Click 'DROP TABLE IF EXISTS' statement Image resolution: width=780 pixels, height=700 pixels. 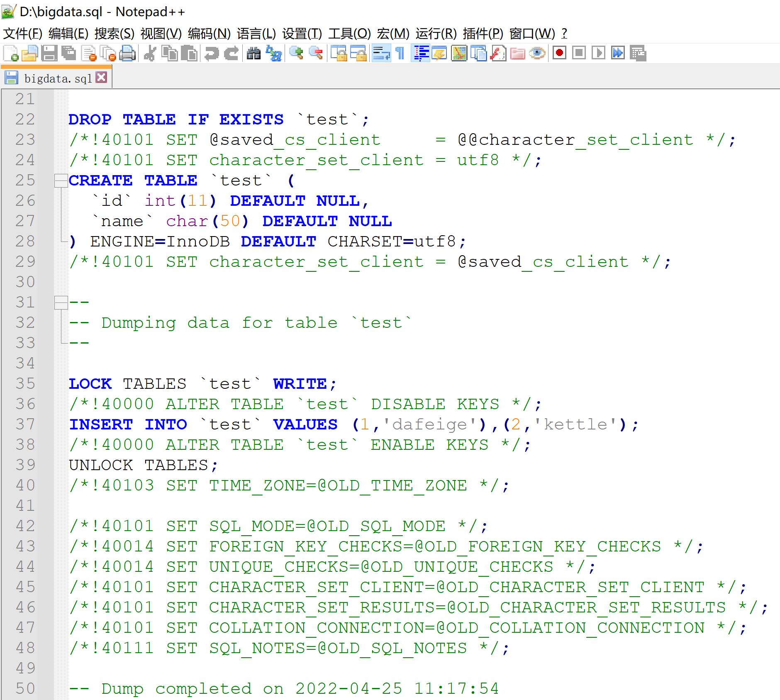tap(176, 120)
